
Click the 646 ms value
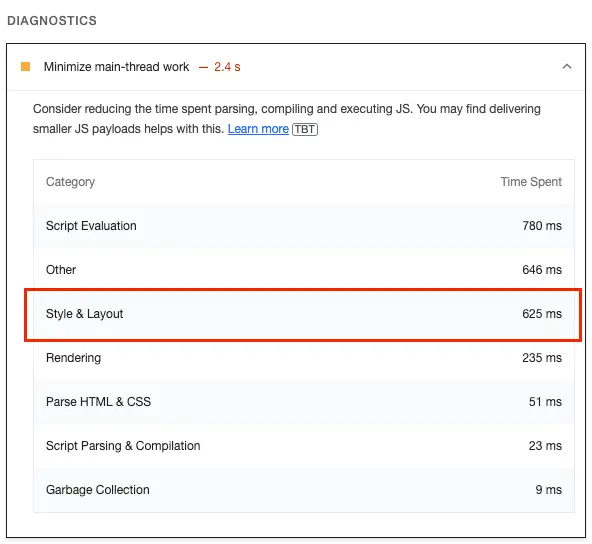pos(542,270)
